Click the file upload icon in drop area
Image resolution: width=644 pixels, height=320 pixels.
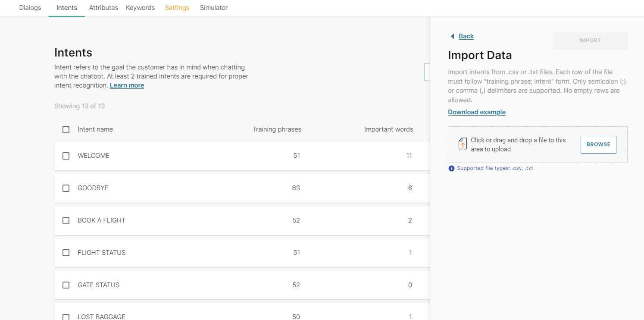[462, 144]
